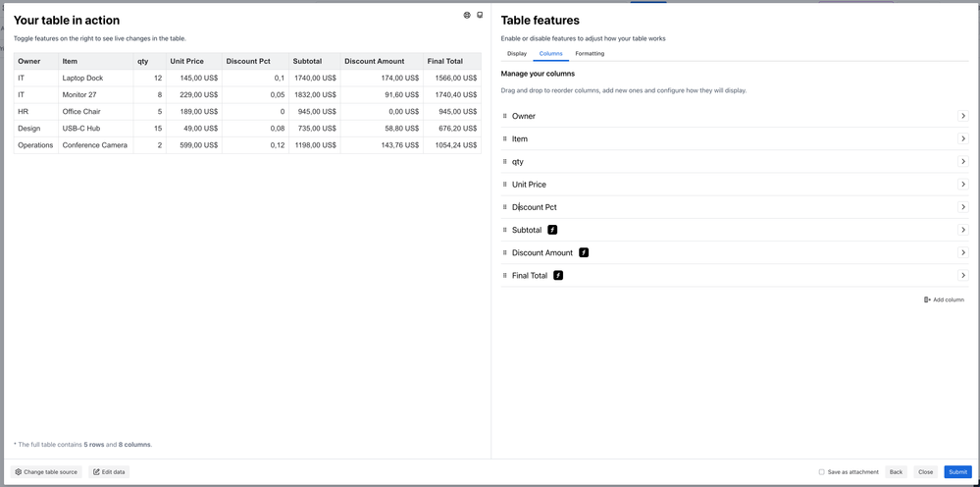This screenshot has width=980, height=487.
Task: Open the Discount Amount column settings chevron
Action: click(963, 252)
